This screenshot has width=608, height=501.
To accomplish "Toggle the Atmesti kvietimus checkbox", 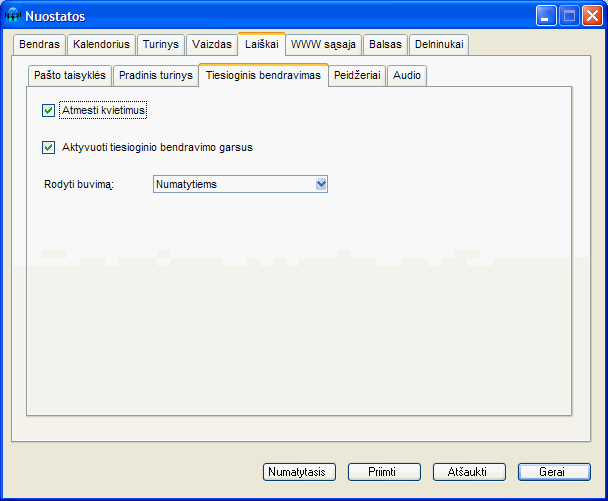I will pyautogui.click(x=49, y=110).
